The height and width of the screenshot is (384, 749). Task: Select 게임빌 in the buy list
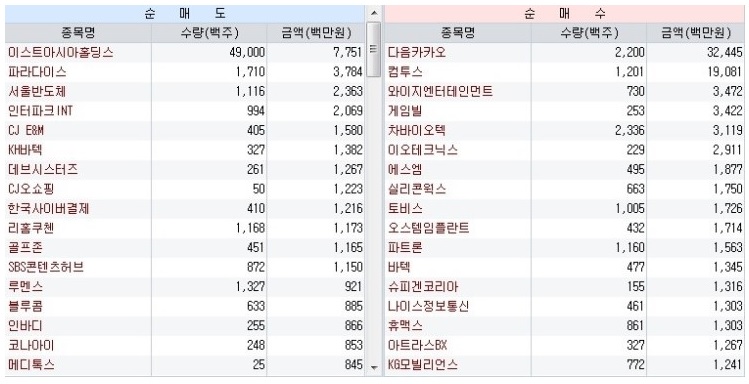[x=405, y=111]
